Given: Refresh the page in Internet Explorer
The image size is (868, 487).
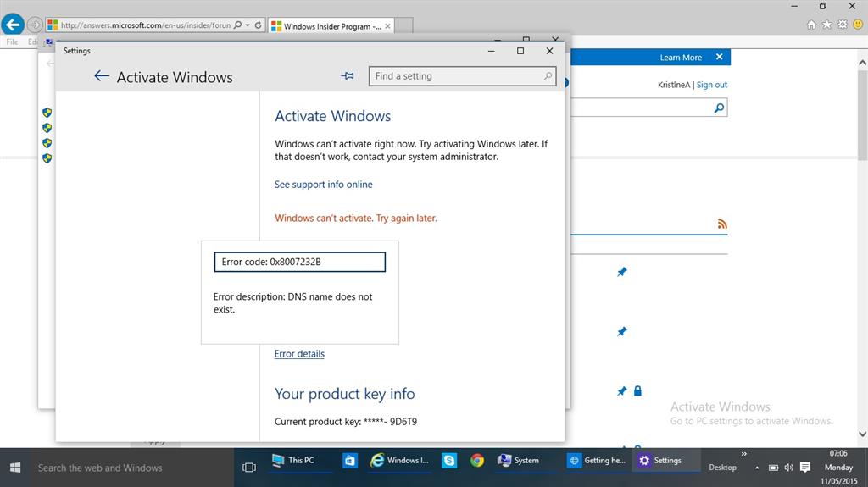Looking at the screenshot, I should point(258,25).
